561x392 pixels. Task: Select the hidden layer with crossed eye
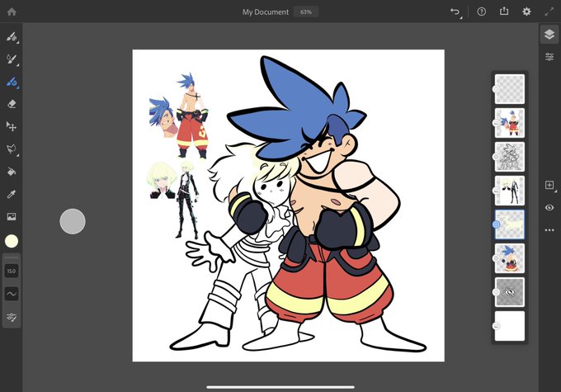click(510, 292)
